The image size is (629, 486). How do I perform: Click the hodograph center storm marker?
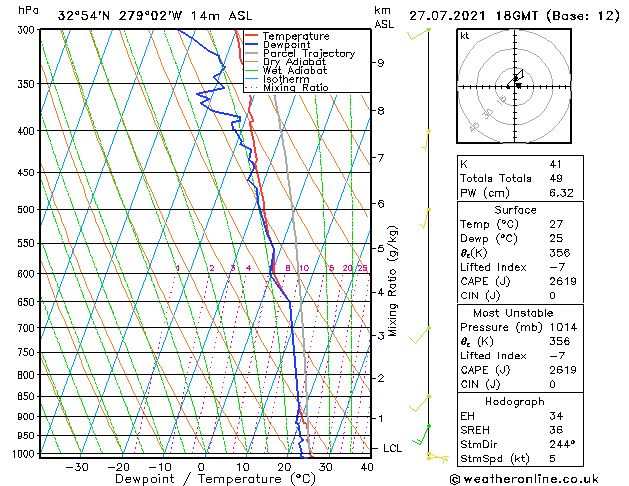click(519, 85)
